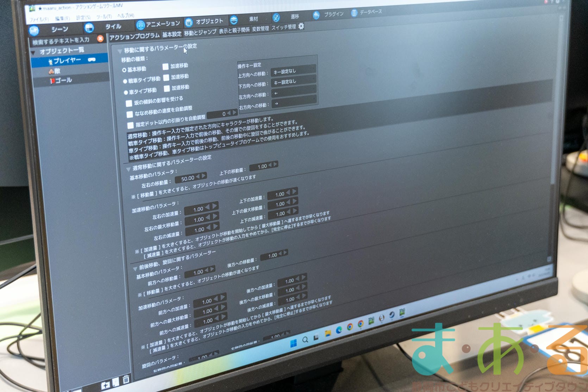The image size is (588, 392).
Task: Check ななめ移動の速度を自動調整 option
Action: point(130,114)
